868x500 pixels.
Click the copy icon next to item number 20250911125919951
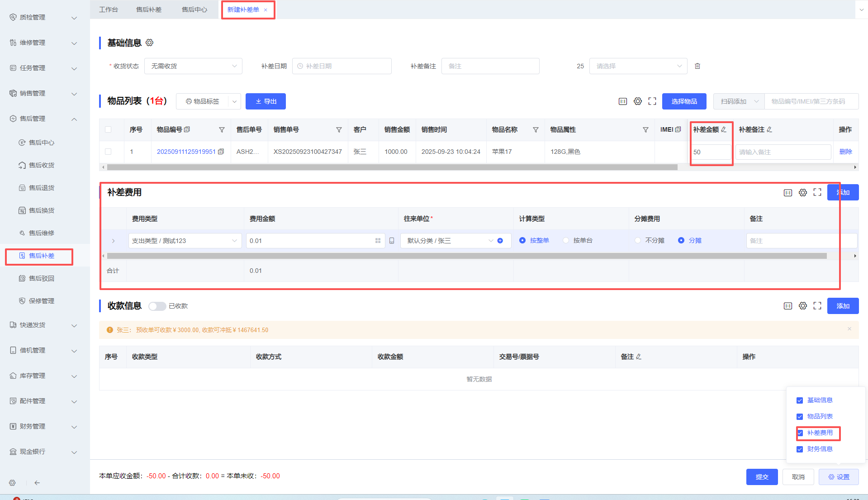point(221,152)
